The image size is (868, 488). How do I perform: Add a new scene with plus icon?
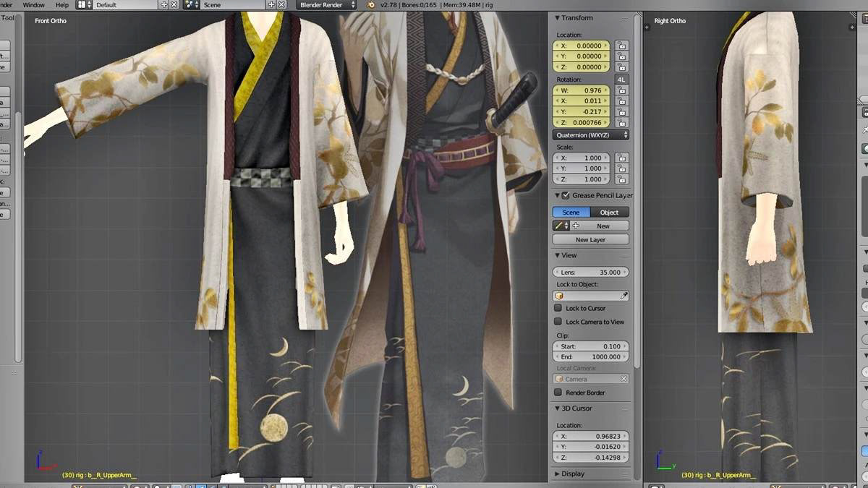pyautogui.click(x=272, y=4)
